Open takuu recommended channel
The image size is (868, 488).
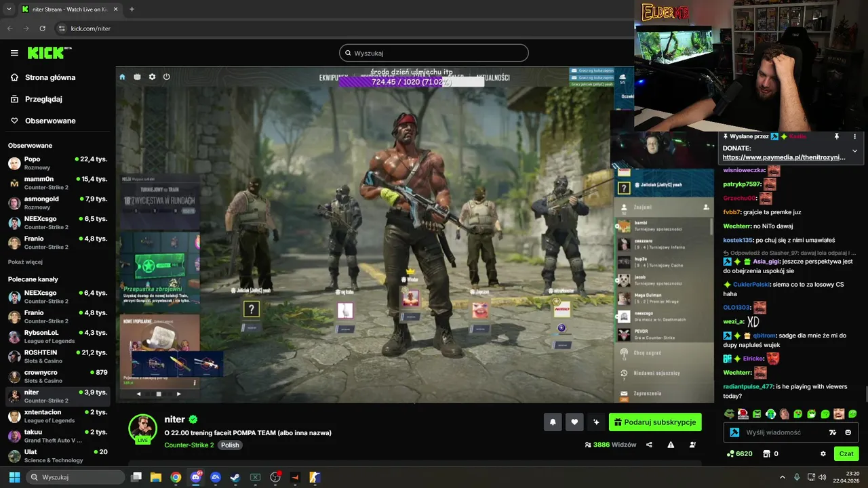click(x=58, y=436)
